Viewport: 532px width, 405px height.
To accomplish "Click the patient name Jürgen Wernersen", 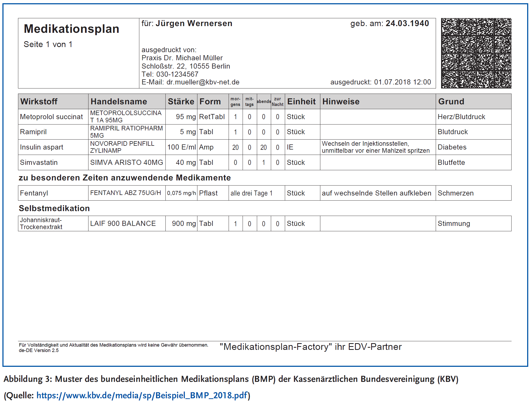I will 194,23.
